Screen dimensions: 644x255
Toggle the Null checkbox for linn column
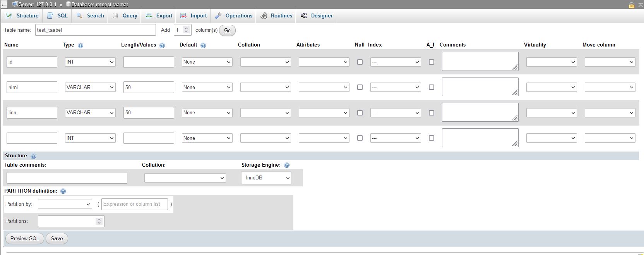[360, 113]
